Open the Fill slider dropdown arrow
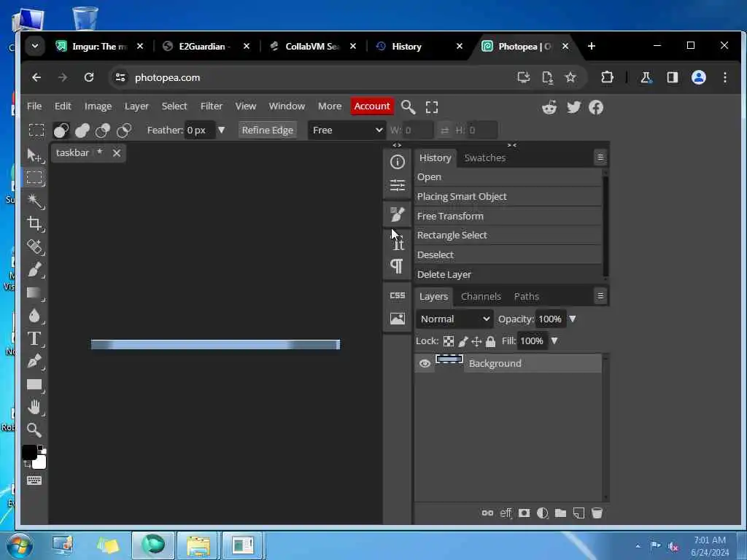747x560 pixels. click(x=554, y=341)
